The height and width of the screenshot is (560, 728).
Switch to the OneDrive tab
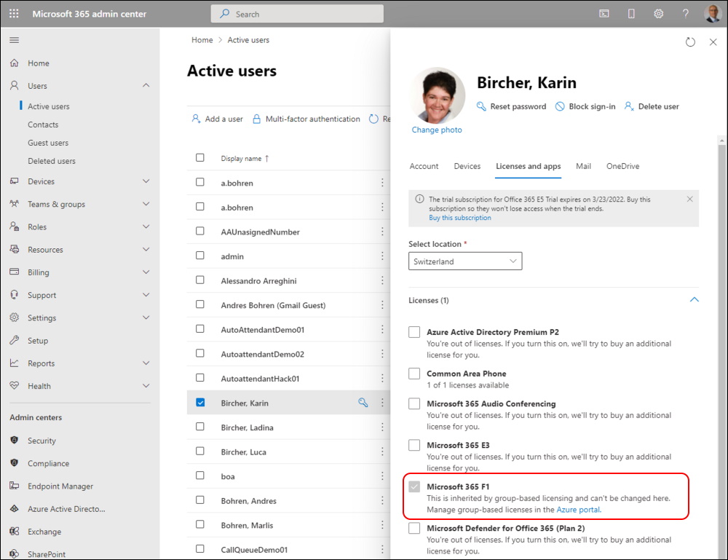622,166
